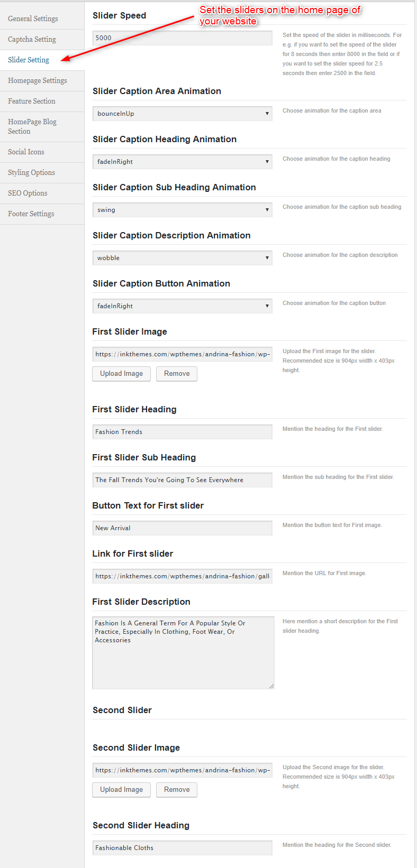Click Upload Image for Second Slider
This screenshot has height=868, width=417.
point(122,790)
